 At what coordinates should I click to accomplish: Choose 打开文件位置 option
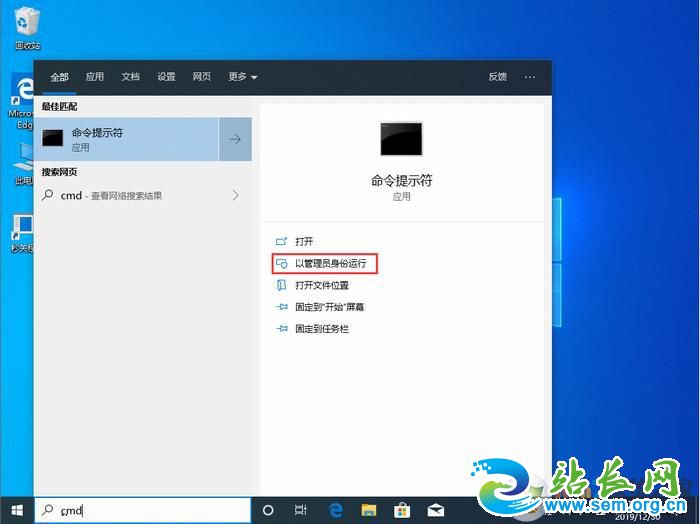coord(322,285)
